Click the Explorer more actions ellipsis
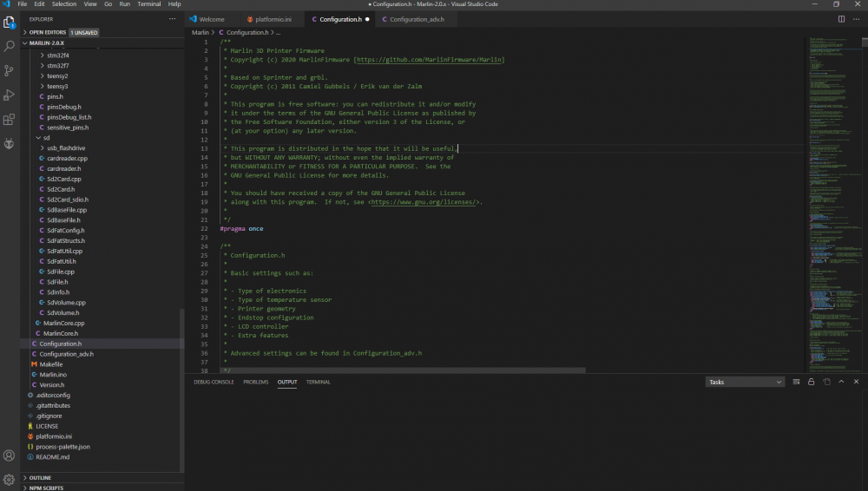This screenshot has height=491, width=868. [x=172, y=19]
